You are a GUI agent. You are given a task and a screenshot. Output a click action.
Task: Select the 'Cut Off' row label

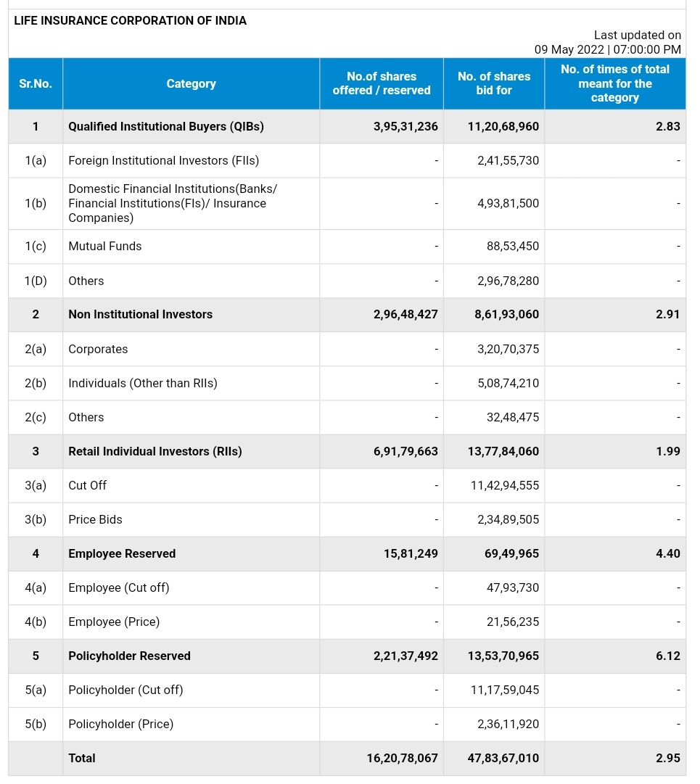pos(88,485)
